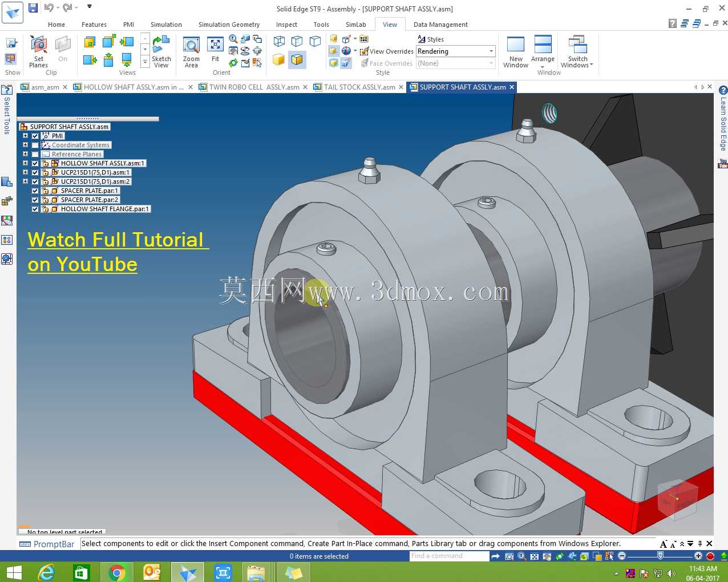Click Learn Solid Edge side panel
This screenshot has height=582, width=728.
click(x=723, y=119)
